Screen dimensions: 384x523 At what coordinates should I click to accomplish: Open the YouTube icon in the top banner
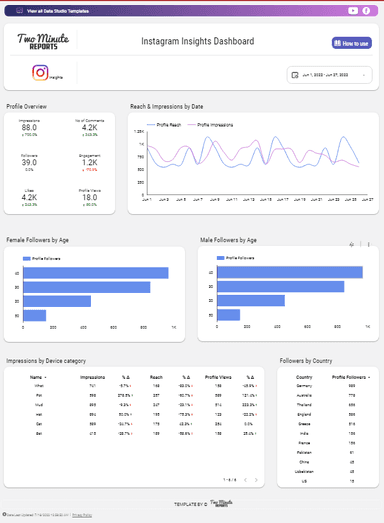coord(353,11)
